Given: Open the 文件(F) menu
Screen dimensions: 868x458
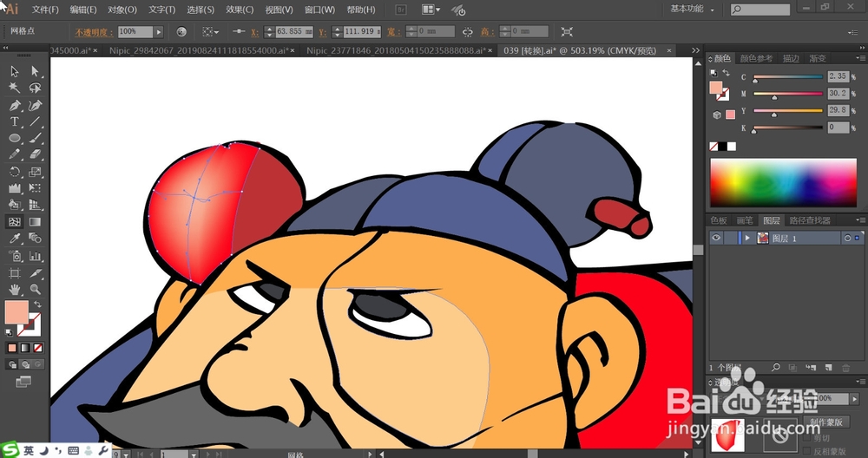Looking at the screenshot, I should click(x=45, y=10).
